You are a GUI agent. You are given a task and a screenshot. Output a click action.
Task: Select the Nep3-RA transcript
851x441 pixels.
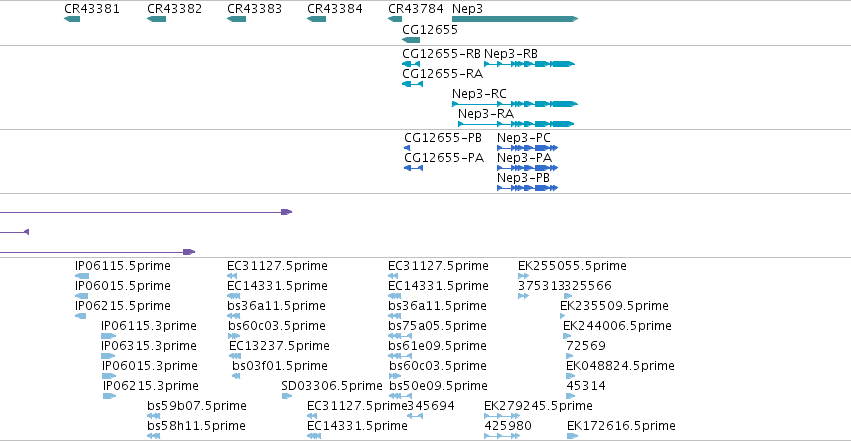point(516,124)
